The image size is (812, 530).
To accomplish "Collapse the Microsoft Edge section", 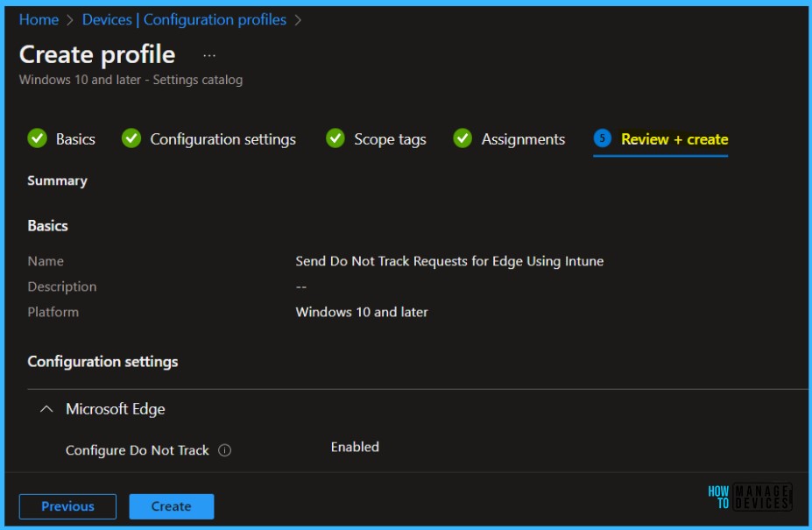I will [46, 409].
